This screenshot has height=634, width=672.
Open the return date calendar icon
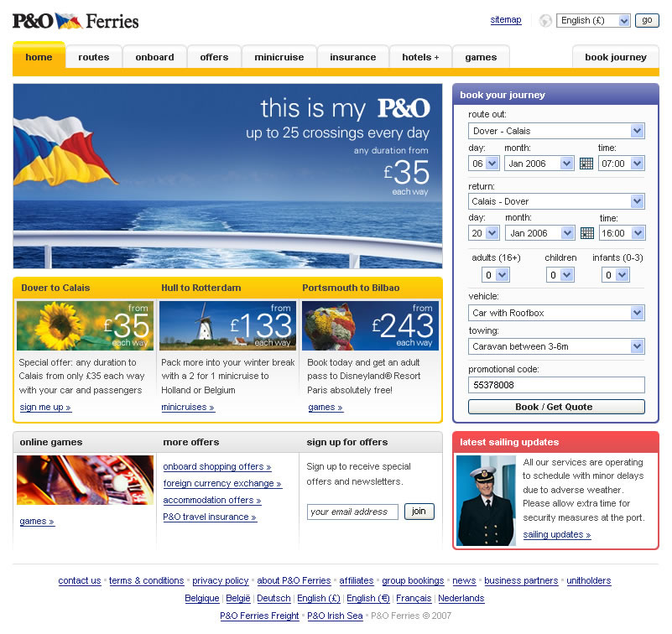pos(586,233)
